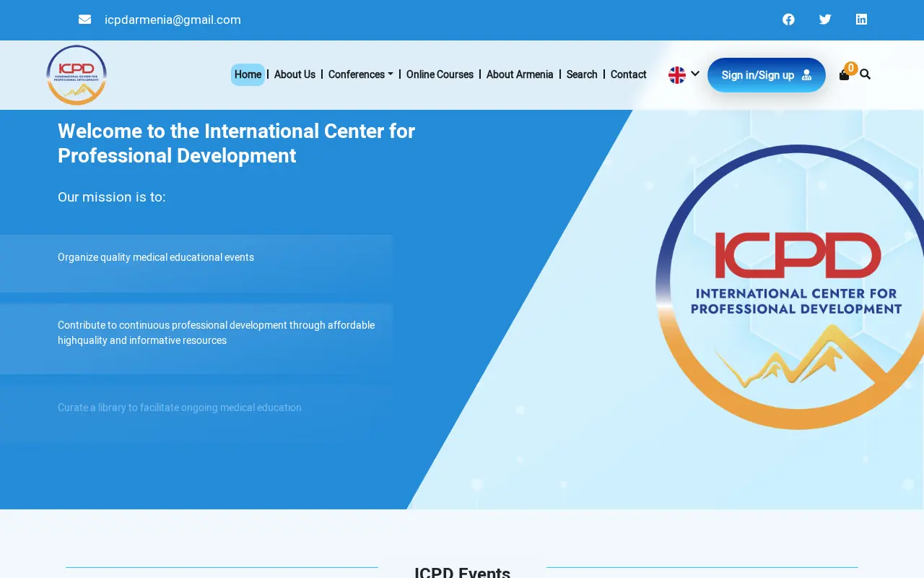Go to the Home menu item

click(x=248, y=74)
